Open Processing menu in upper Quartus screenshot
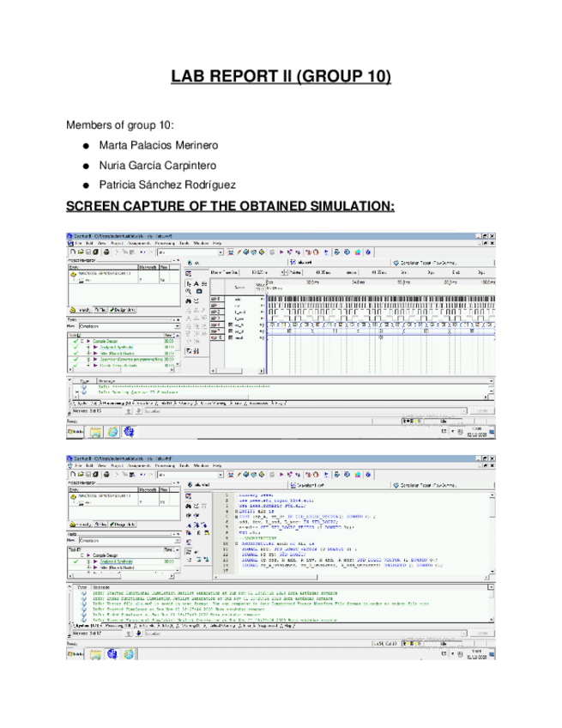Image resolution: width=562 pixels, height=728 pixels. pos(165,243)
